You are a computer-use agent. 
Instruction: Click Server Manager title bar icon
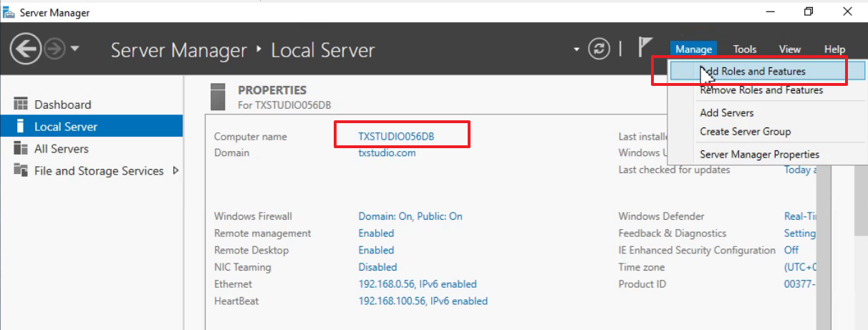tap(9, 12)
